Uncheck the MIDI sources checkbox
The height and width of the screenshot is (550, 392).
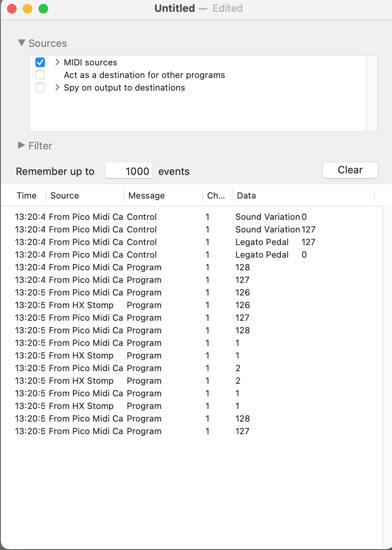[x=40, y=62]
